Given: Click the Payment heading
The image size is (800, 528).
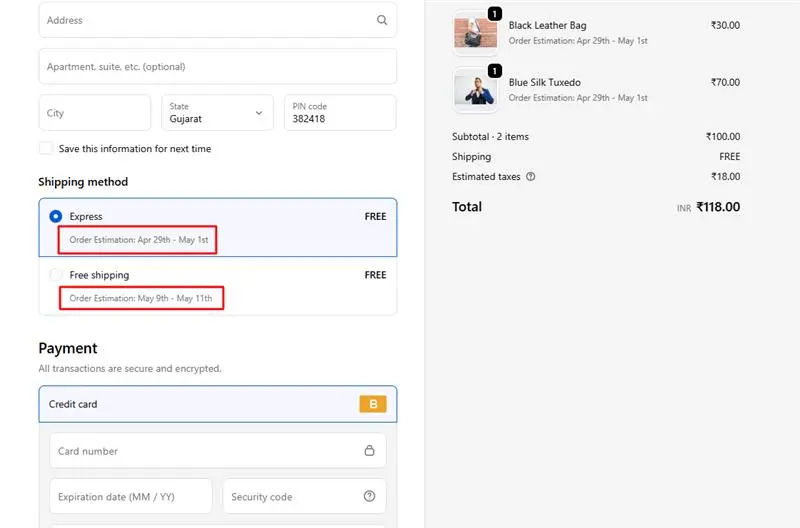Looking at the screenshot, I should [x=68, y=348].
